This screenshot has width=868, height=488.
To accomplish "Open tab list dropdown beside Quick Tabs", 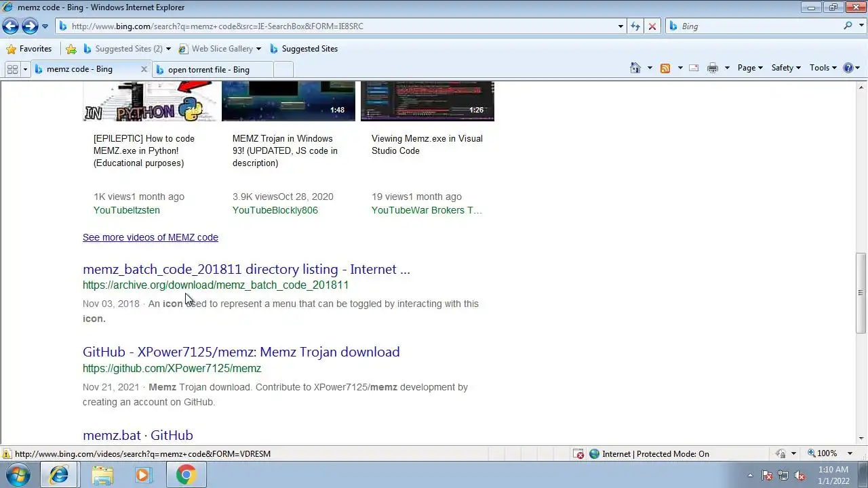I will 25,69.
